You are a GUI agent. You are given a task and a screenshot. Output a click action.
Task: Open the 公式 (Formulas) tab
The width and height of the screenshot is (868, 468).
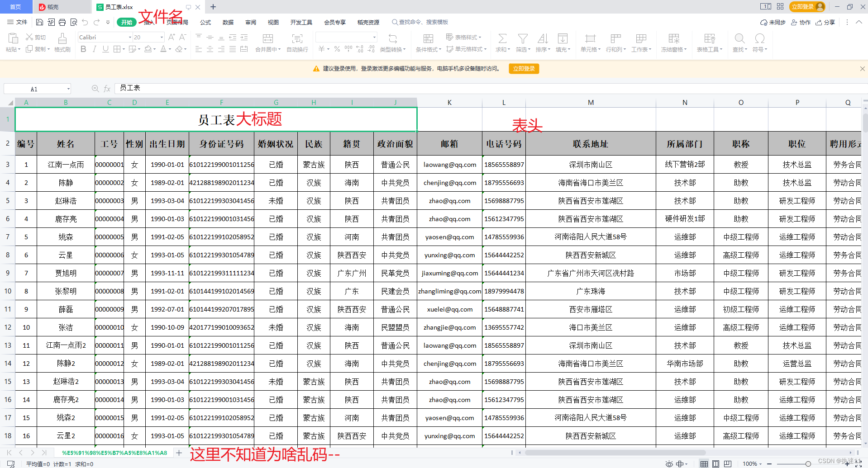click(x=205, y=22)
